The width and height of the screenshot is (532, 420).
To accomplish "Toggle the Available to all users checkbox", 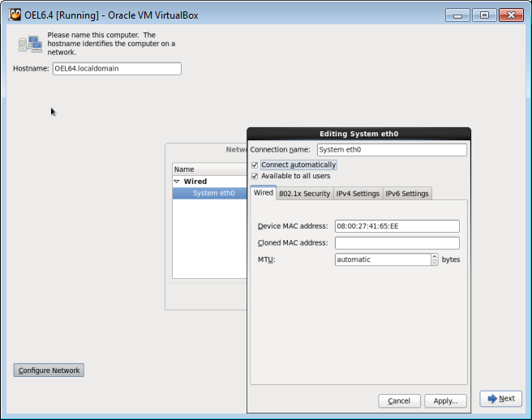I will pyautogui.click(x=255, y=177).
